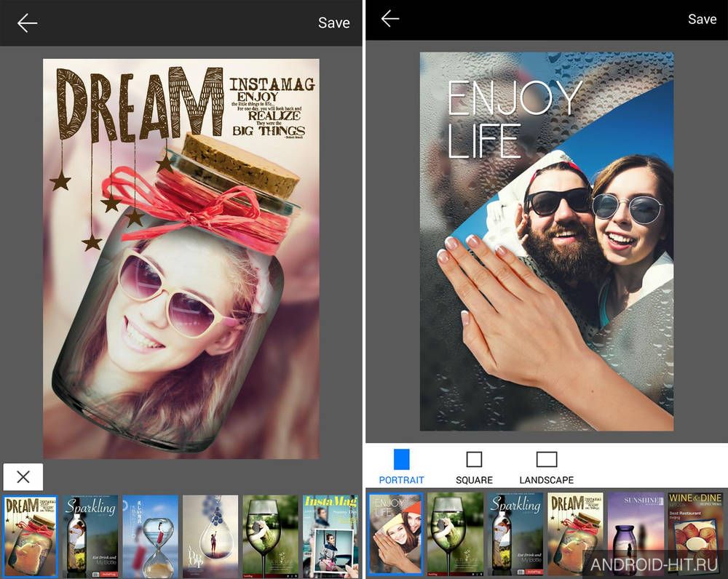Tap the back arrow in the right screen
The height and width of the screenshot is (579, 728).
click(x=390, y=19)
